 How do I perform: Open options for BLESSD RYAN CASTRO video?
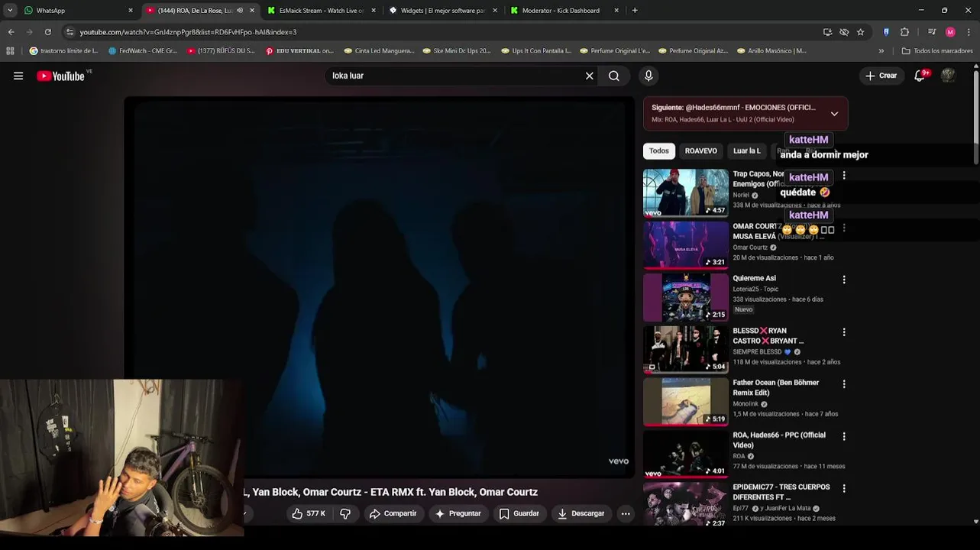(844, 332)
